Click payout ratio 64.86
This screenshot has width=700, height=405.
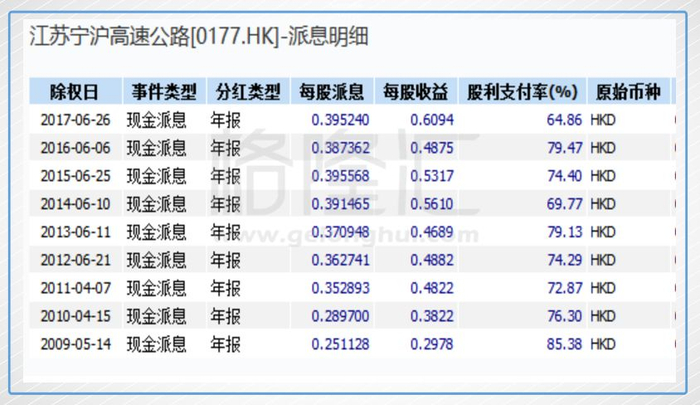pyautogui.click(x=565, y=120)
